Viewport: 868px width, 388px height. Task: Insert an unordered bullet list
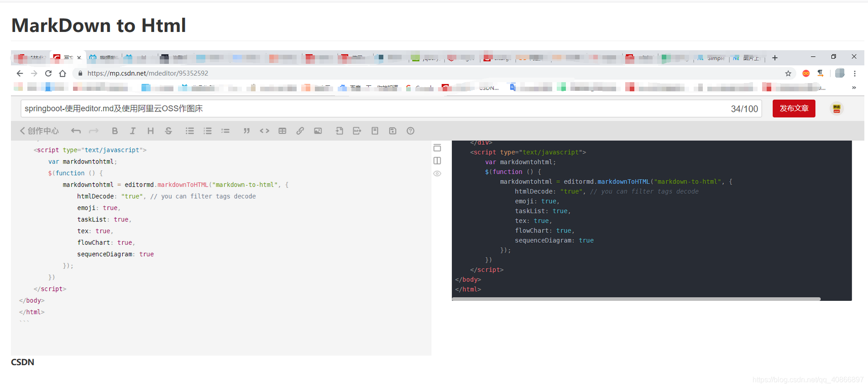(189, 131)
